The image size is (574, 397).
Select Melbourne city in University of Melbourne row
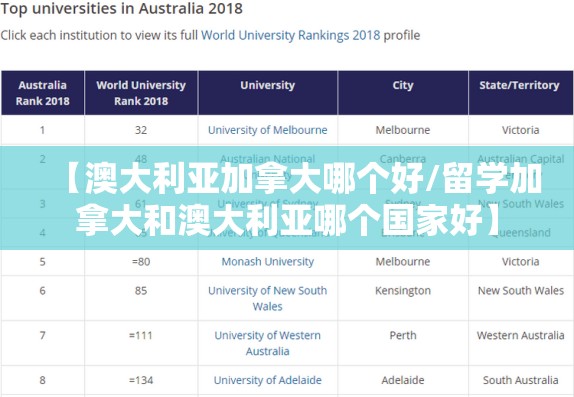403,130
